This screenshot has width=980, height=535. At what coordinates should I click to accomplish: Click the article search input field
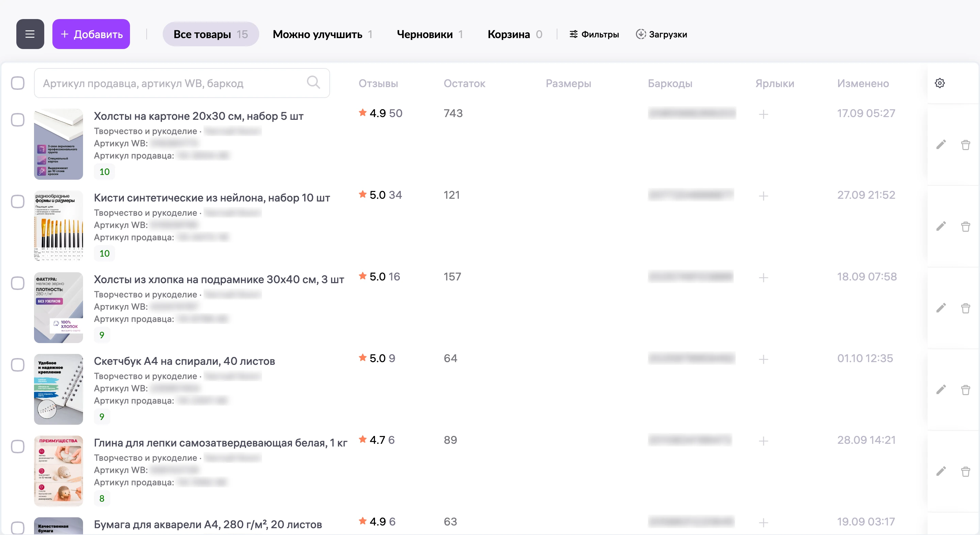182,83
